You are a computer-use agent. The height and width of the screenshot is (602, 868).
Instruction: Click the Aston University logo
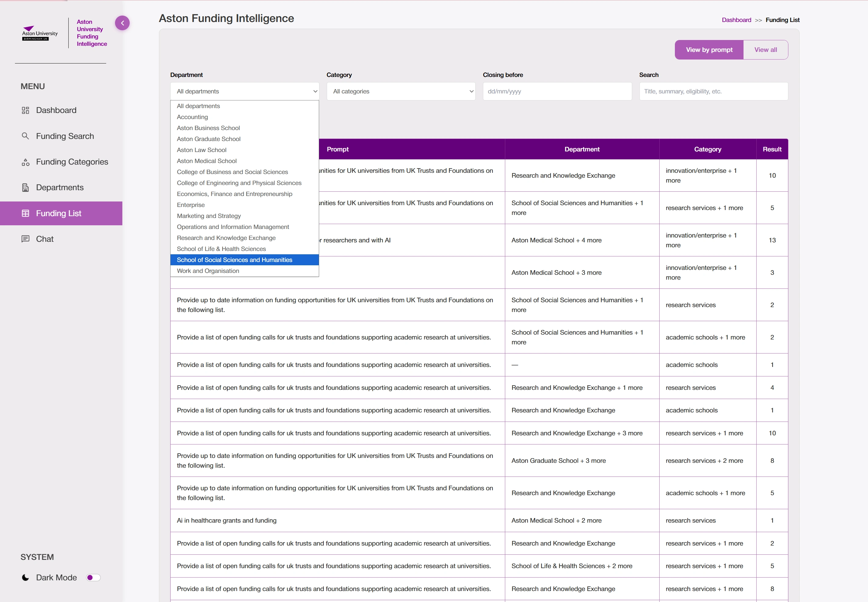click(40, 33)
